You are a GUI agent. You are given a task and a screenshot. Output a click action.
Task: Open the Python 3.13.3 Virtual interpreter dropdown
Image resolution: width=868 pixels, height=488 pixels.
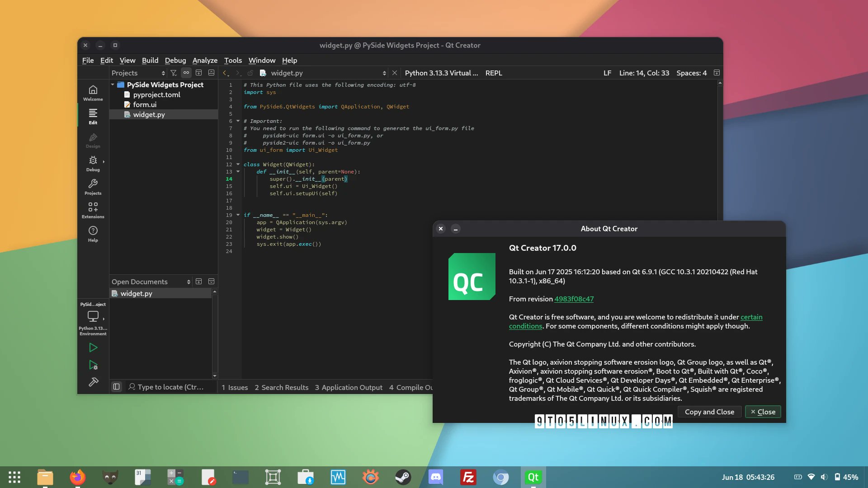click(442, 73)
